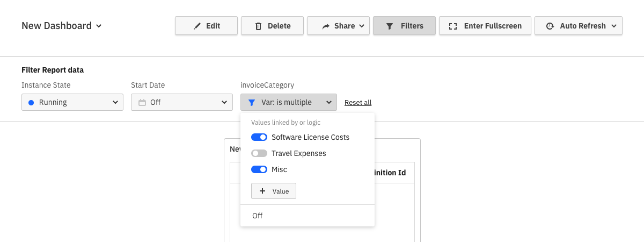644x242 pixels.
Task: Click the Share arrow icon
Action: tap(326, 26)
